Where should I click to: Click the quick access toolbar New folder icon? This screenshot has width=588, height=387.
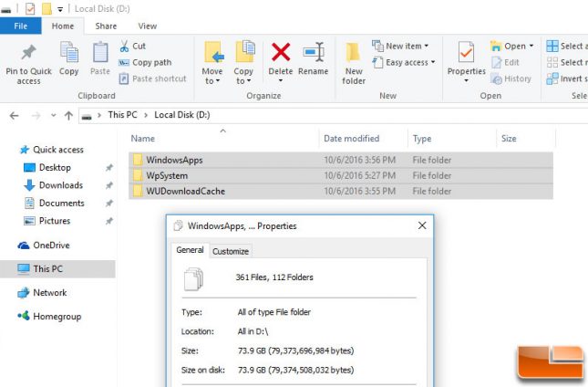46,8
